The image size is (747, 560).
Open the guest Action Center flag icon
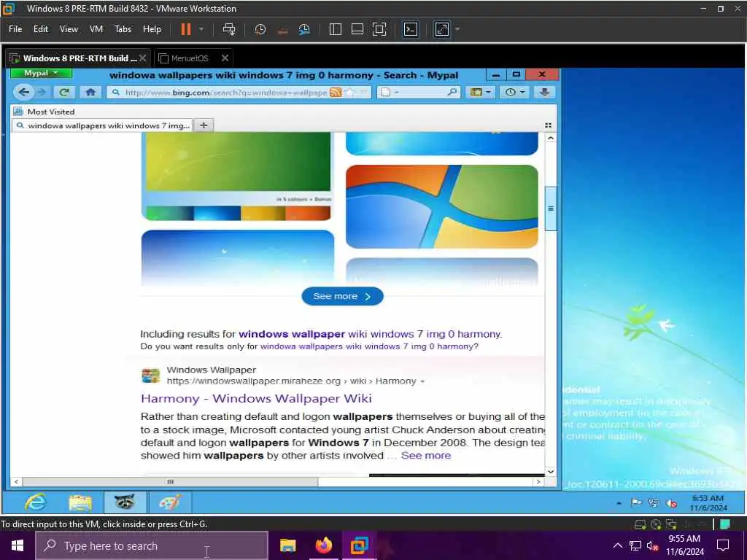(x=635, y=503)
